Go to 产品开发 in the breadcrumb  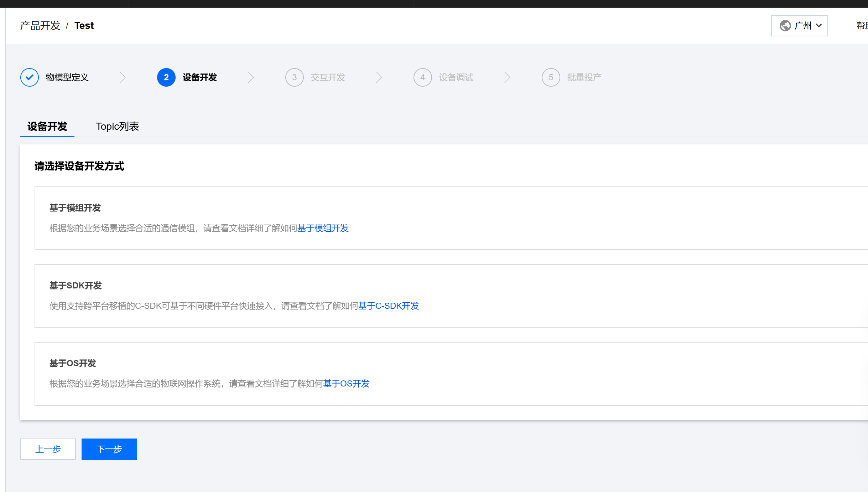(x=40, y=26)
